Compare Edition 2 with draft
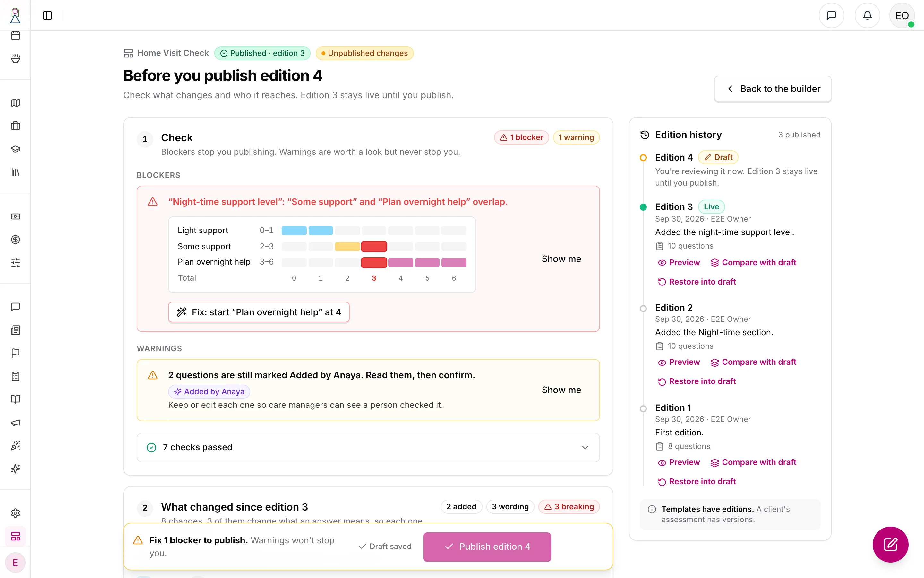The width and height of the screenshot is (924, 578). (753, 363)
